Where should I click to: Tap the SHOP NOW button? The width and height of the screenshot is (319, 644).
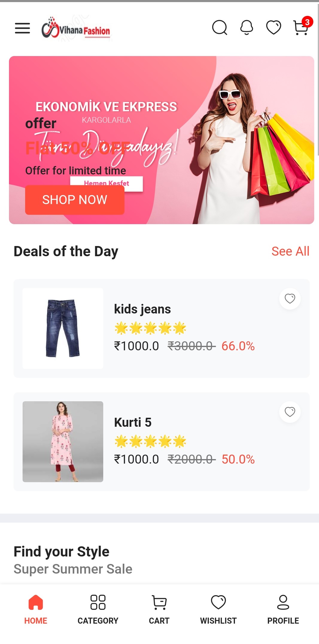click(x=75, y=200)
